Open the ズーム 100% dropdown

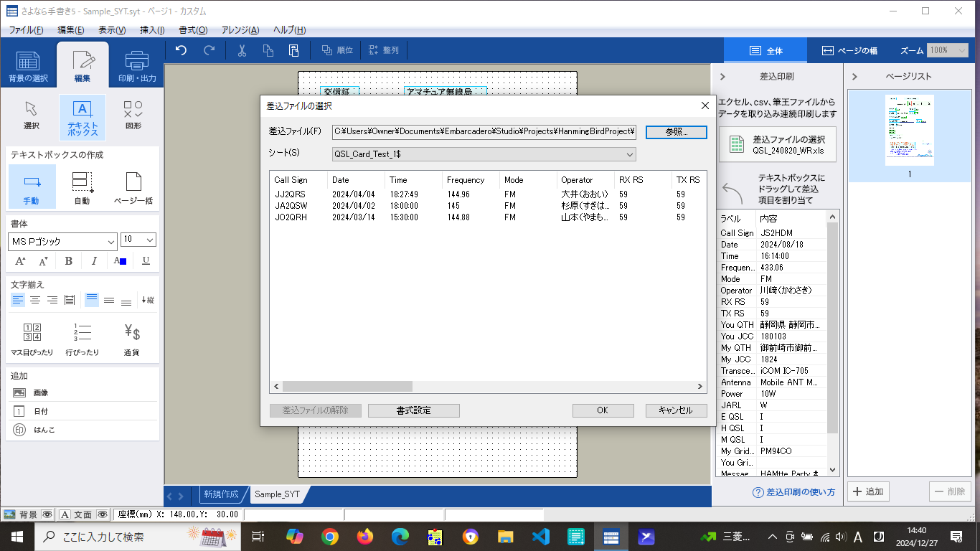coord(948,50)
